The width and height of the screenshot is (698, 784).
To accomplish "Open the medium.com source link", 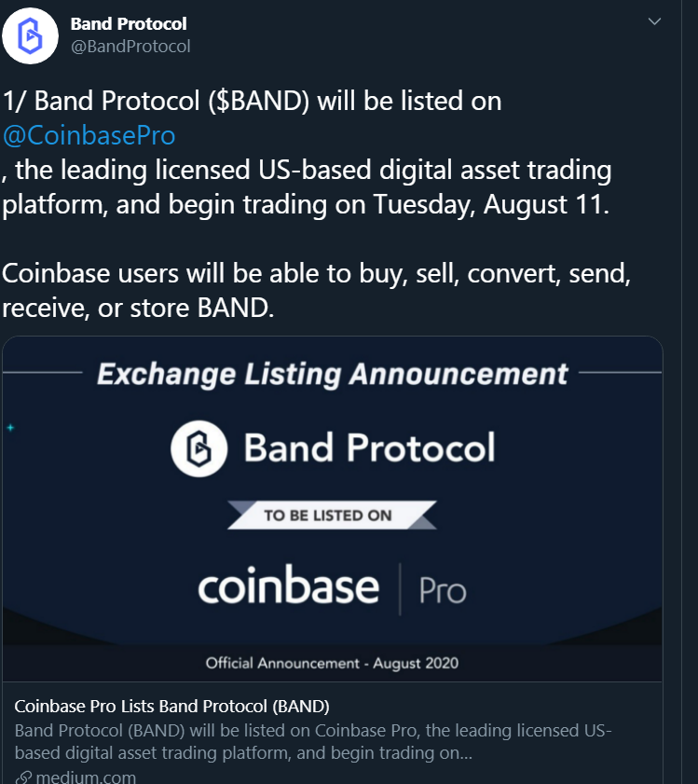I will 86,777.
